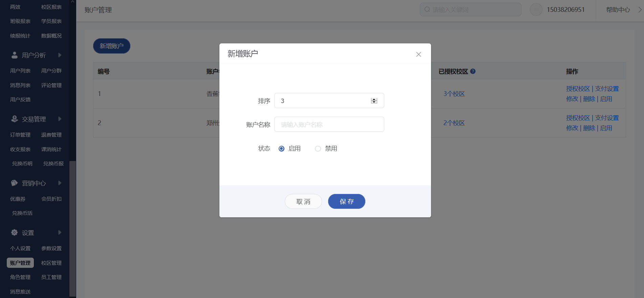Open 班级报表 in sidebar
Viewport: 644px width, 298px height.
coord(20,21)
